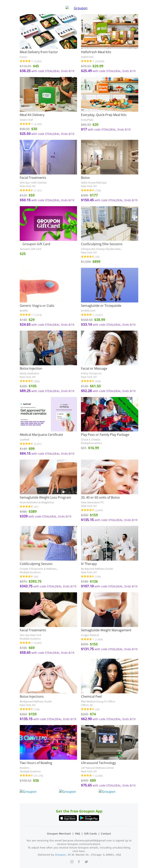158x868 pixels.
Task: Click the Groupon logo at the top
Action: pos(77,8)
